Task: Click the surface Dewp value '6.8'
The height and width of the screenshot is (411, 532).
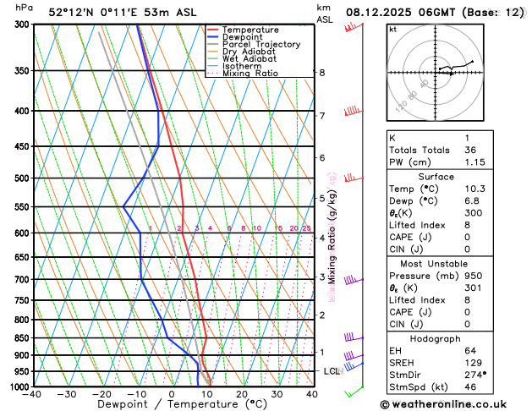Action: [472, 200]
